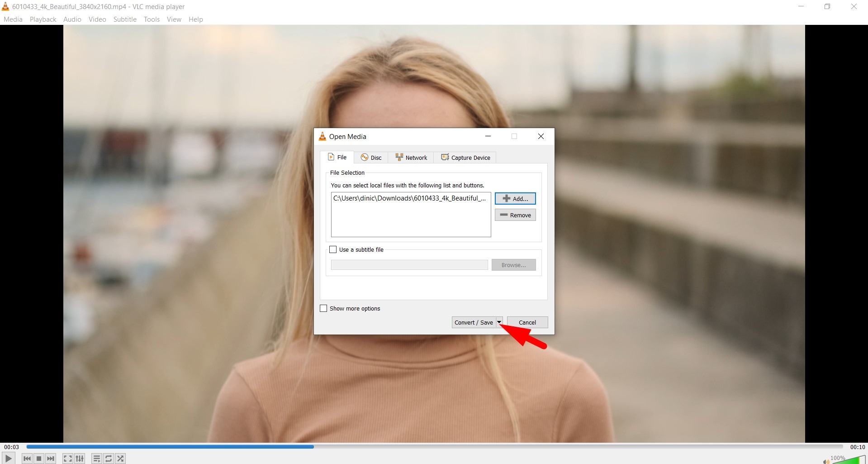Toggle random shuffle playback
Image resolution: width=868 pixels, height=464 pixels.
point(120,459)
